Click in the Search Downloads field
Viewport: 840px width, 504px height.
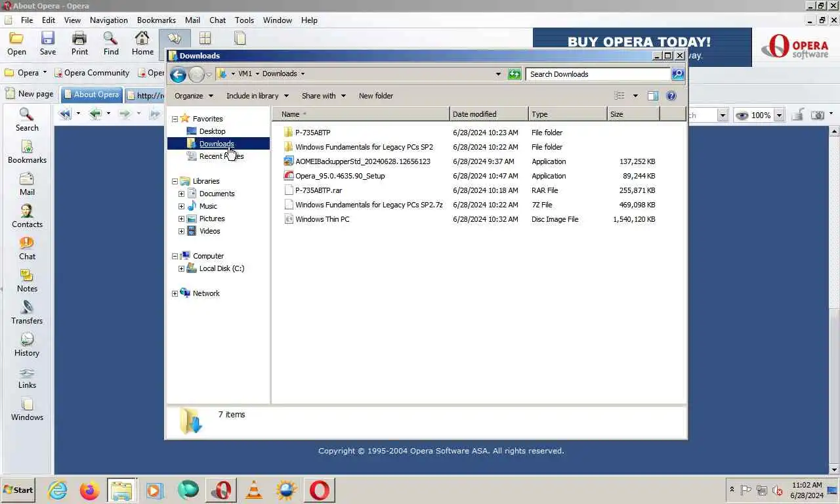(598, 74)
